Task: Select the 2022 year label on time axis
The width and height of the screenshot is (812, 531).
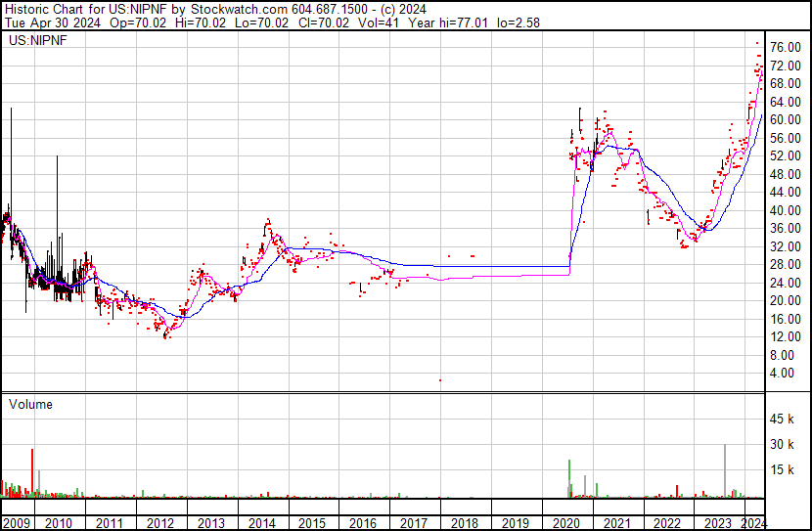Action: coord(666,523)
